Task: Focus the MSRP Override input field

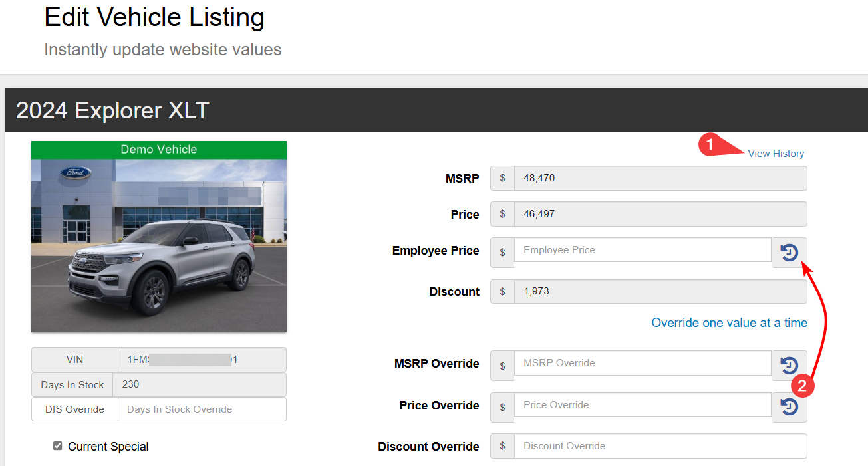Action: pos(643,363)
